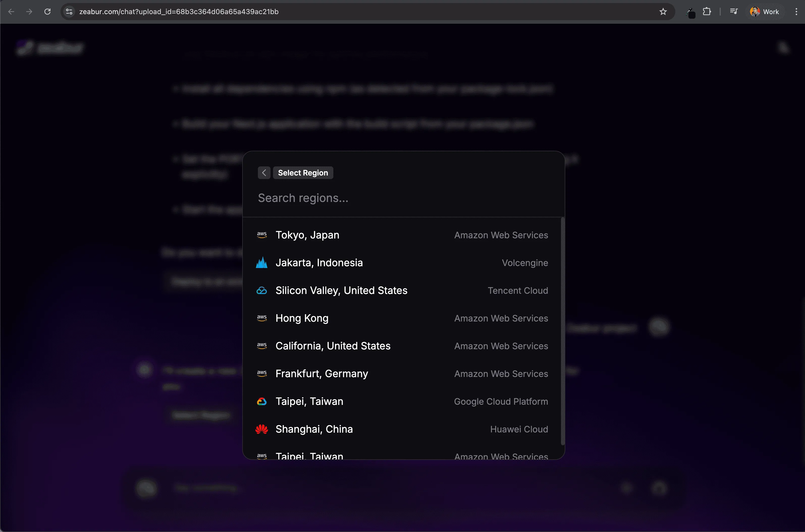Open the Work profile menu
Image resolution: width=805 pixels, height=532 pixels.
pyautogui.click(x=765, y=12)
